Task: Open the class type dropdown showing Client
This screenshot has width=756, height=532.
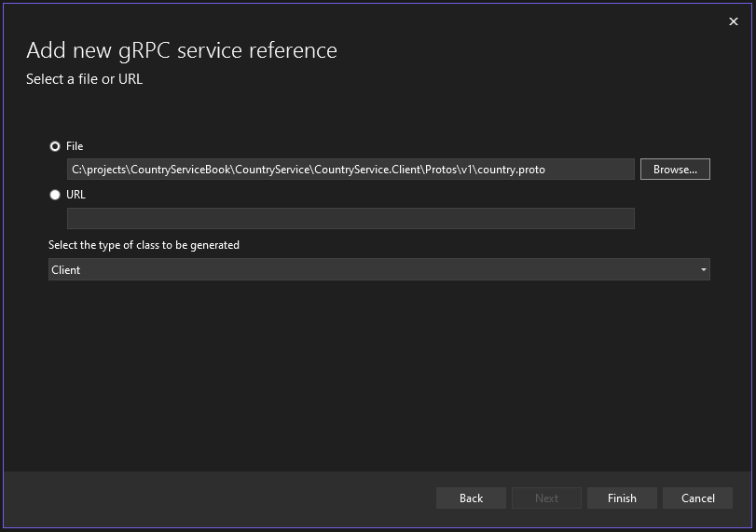Action: pyautogui.click(x=378, y=269)
